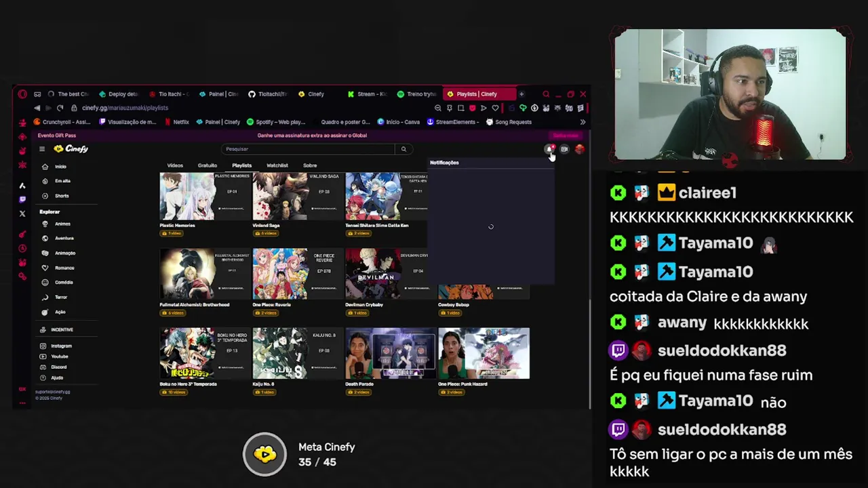Screen dimensions: 868x488
Task: Browse the Aventura category
Action: coord(59,238)
